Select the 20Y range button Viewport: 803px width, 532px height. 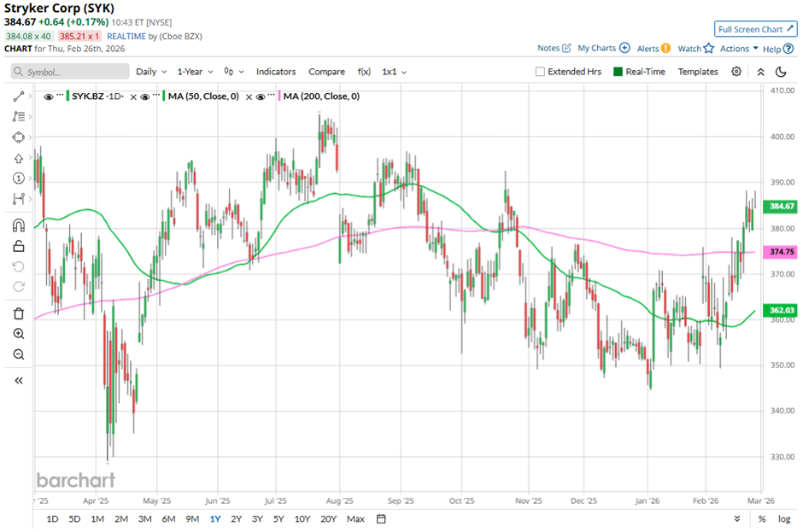pyautogui.click(x=328, y=518)
